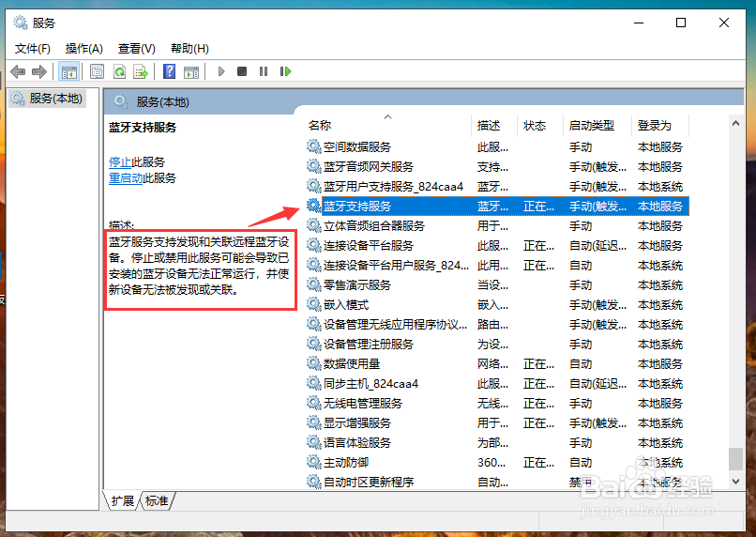Select the 无线电管理服务 row
The height and width of the screenshot is (537, 756).
click(497, 404)
